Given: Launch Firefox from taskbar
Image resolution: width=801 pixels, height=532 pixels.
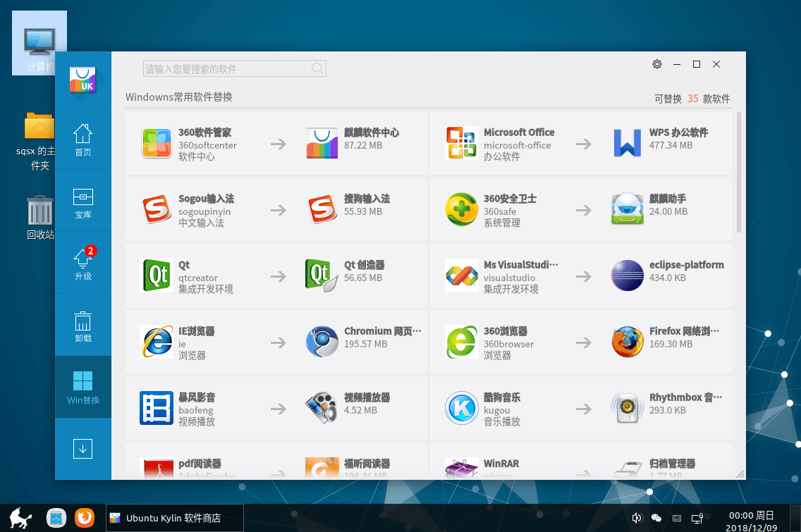Looking at the screenshot, I should (x=85, y=518).
